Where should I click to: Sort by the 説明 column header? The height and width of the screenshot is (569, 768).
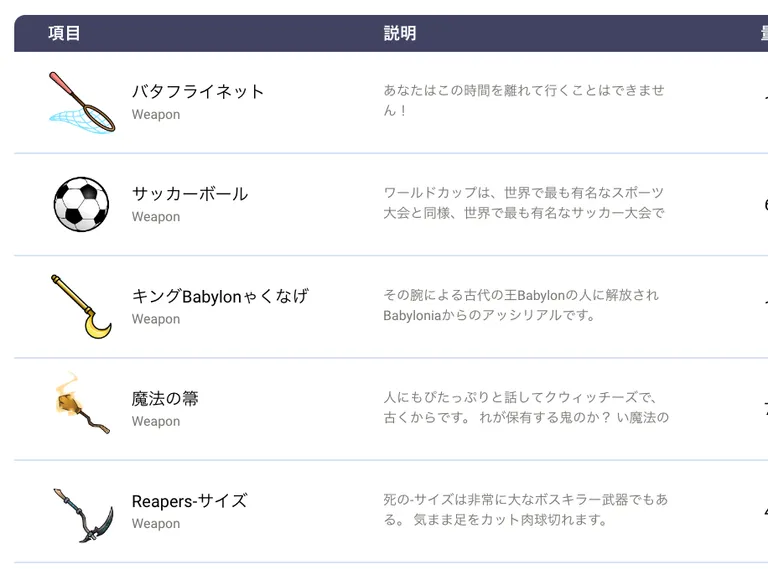400,33
